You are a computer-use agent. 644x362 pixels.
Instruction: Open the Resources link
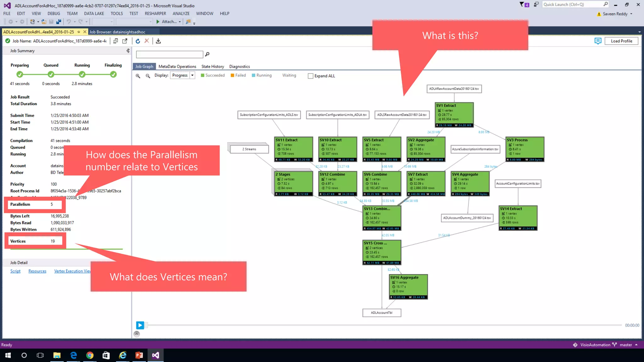click(x=37, y=271)
